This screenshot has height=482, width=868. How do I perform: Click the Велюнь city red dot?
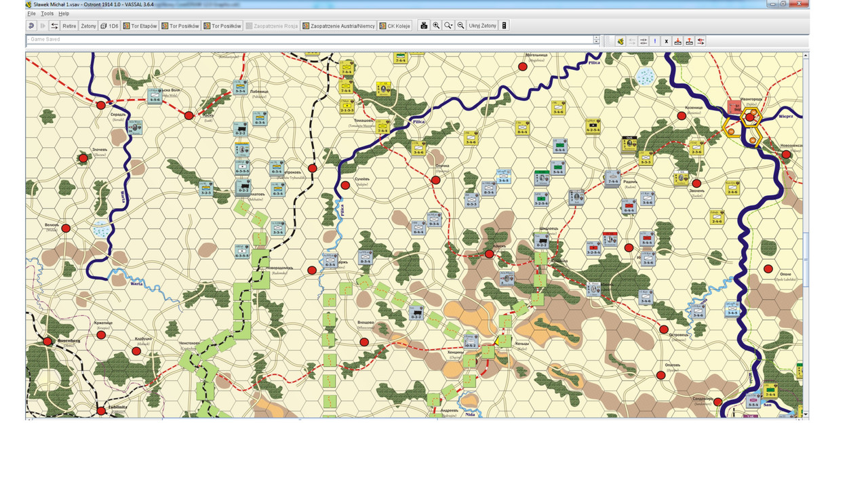[x=66, y=228]
